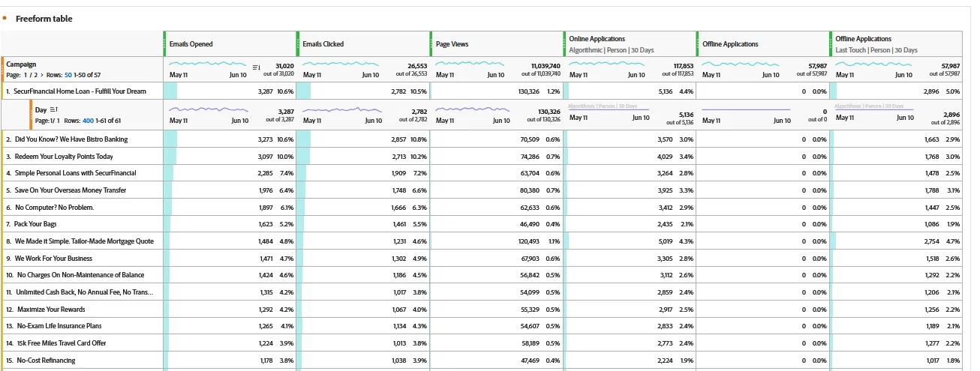
Task: Select the Emails Opened column header
Action: [x=230, y=44]
